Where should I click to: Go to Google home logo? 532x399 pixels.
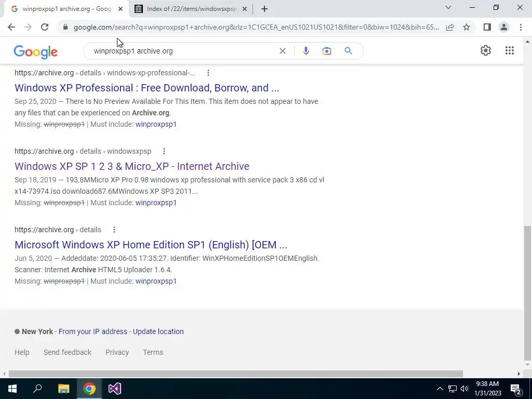tap(36, 52)
